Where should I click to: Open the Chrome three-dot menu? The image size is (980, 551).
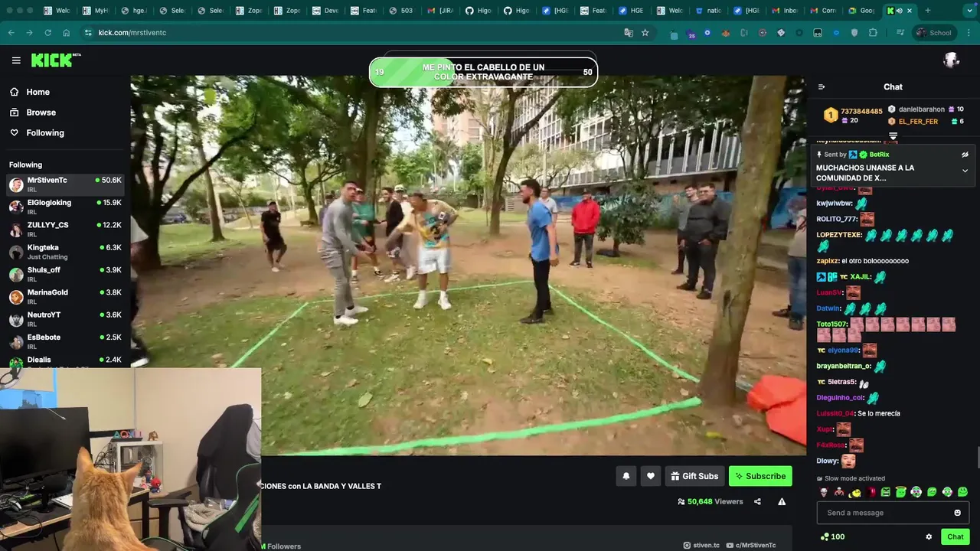pyautogui.click(x=969, y=33)
